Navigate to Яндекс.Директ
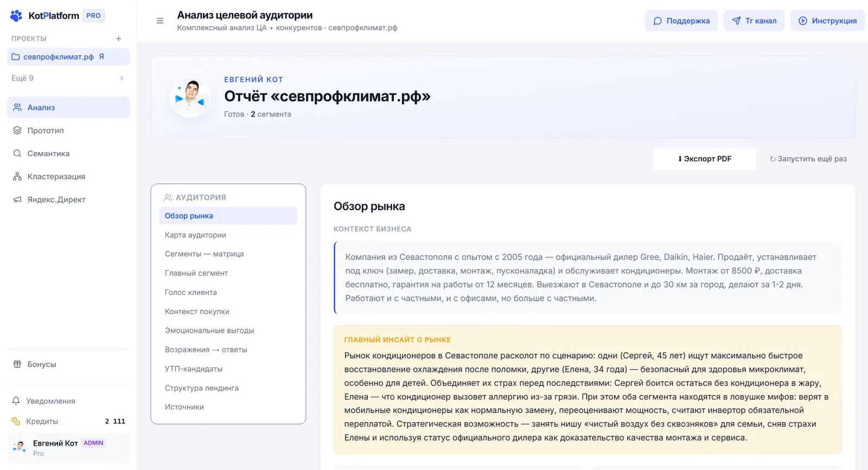This screenshot has height=470, width=868. [68, 200]
